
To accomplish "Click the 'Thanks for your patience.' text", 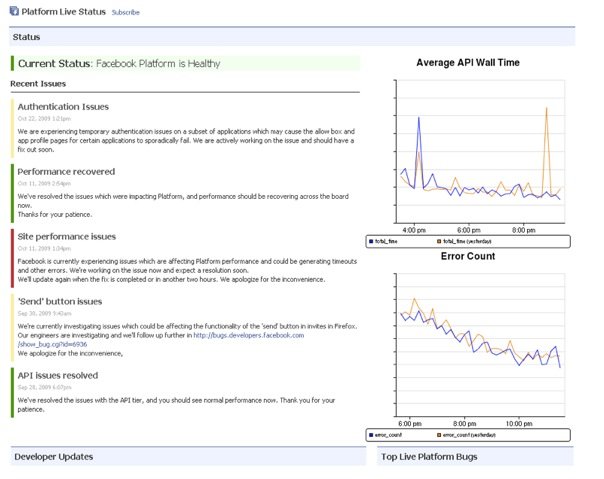I will click(55, 215).
